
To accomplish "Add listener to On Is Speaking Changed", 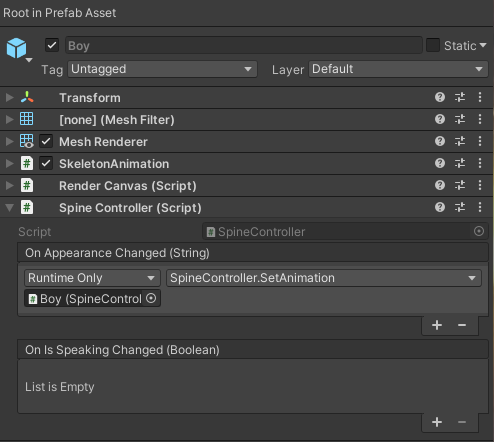I will point(437,422).
